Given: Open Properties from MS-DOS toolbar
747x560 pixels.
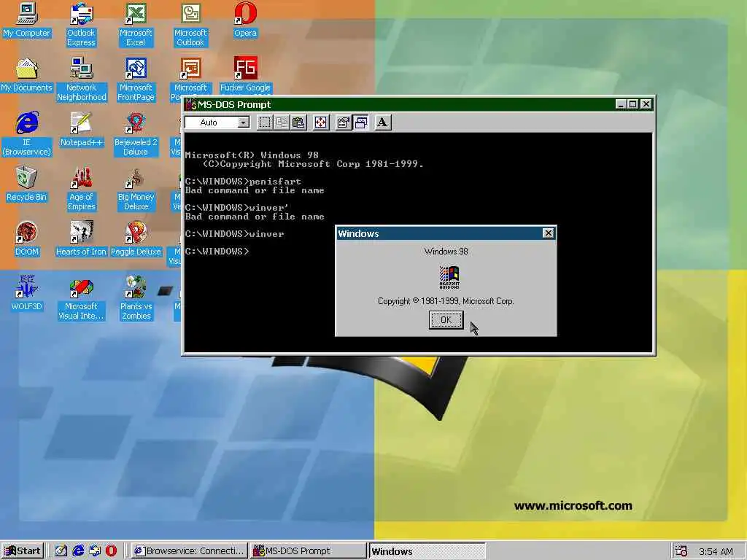Looking at the screenshot, I should tap(343, 122).
